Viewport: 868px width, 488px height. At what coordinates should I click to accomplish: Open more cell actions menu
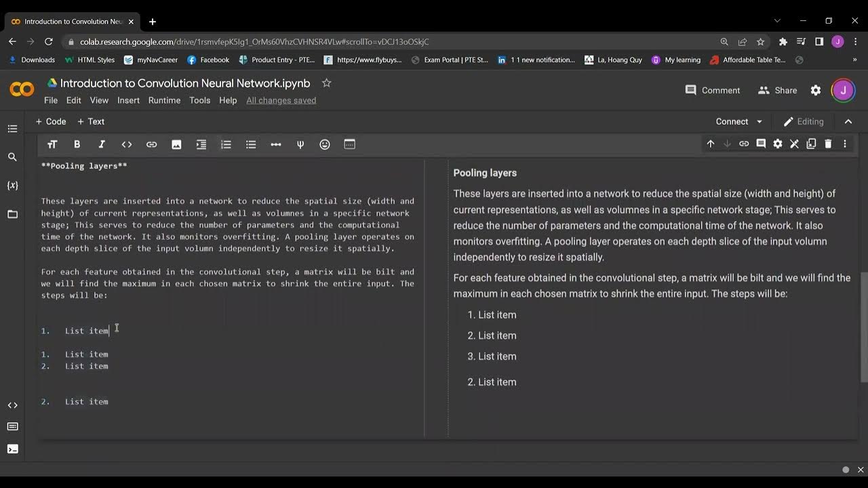(x=845, y=144)
